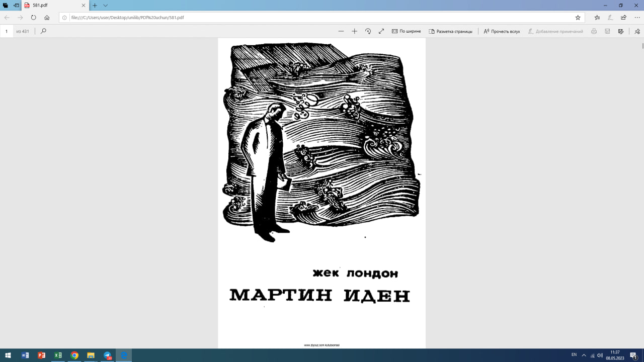Click the address bar with the file path
The width and height of the screenshot is (644, 362).
click(x=322, y=17)
